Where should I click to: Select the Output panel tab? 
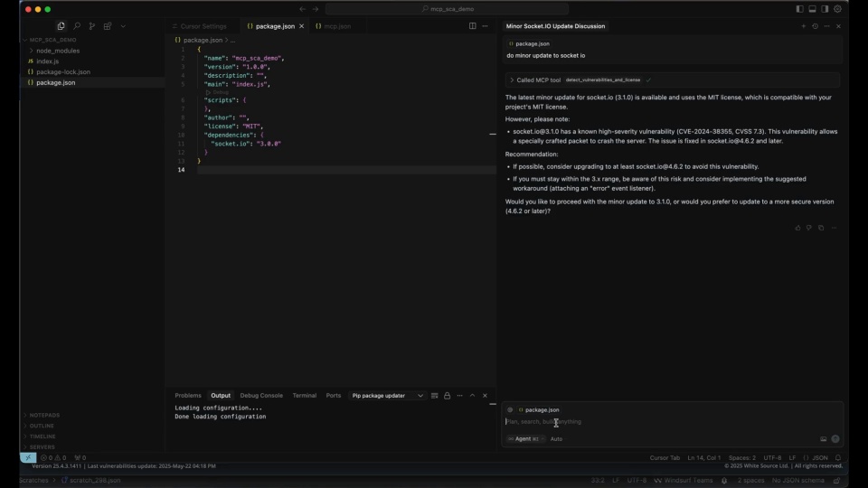221,396
